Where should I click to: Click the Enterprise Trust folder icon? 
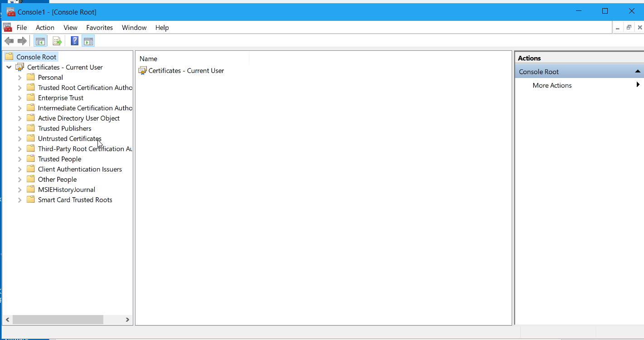click(30, 97)
